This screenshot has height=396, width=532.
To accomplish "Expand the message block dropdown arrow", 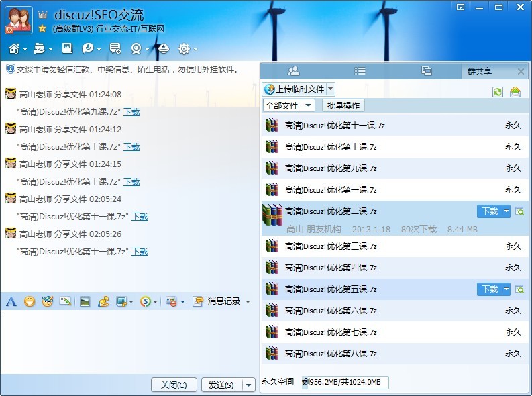I will pos(182,301).
